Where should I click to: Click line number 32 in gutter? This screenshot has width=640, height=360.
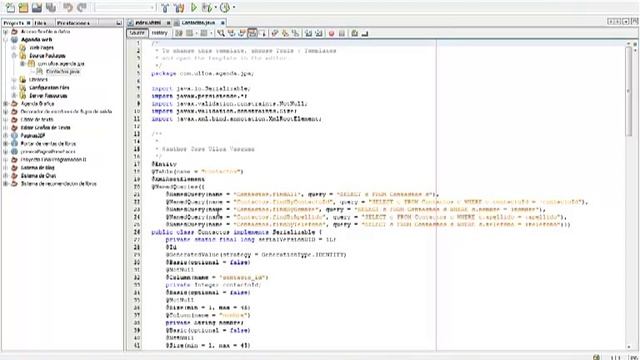tap(137, 277)
